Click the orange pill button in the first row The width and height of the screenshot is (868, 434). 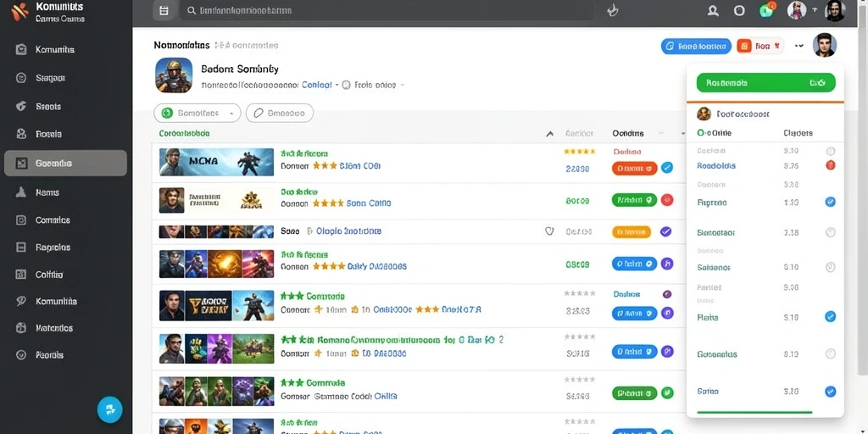pos(634,168)
